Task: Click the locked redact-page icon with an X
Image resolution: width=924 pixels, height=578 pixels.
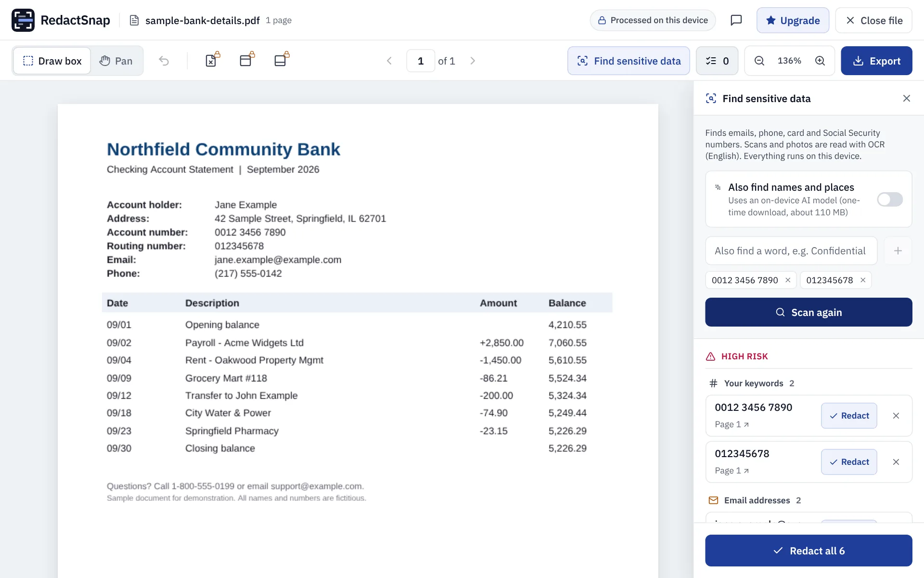Action: click(x=212, y=60)
